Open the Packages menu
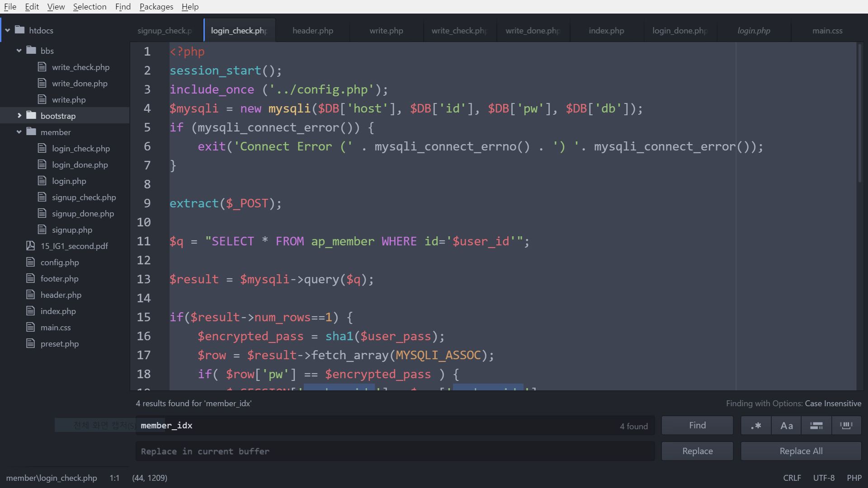 click(156, 7)
